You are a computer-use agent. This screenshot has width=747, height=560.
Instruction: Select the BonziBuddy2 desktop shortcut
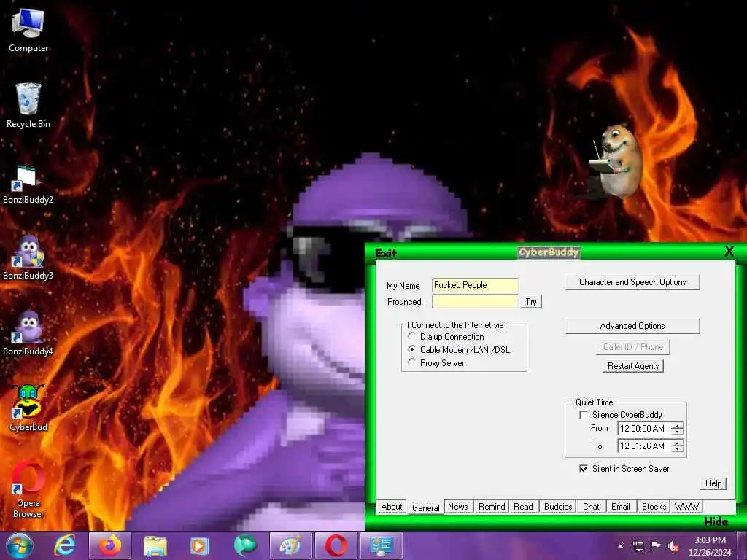coord(28,184)
